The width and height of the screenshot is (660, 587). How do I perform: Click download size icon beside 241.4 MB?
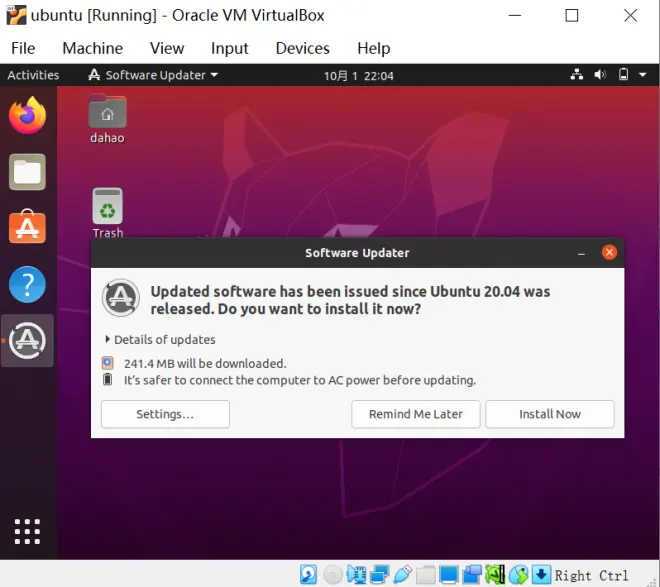(108, 363)
